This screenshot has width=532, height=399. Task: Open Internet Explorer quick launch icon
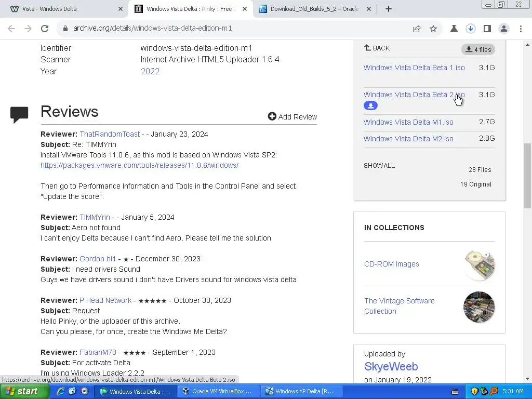61,391
